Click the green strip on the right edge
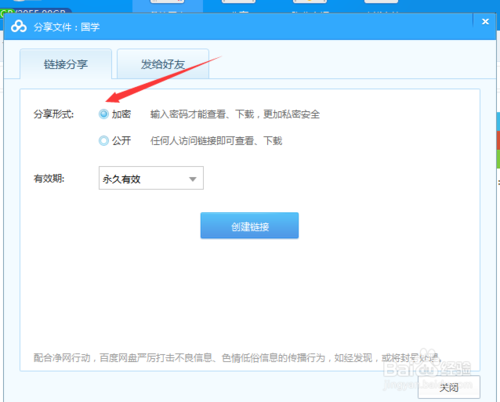500x402 pixels. tap(498, 159)
